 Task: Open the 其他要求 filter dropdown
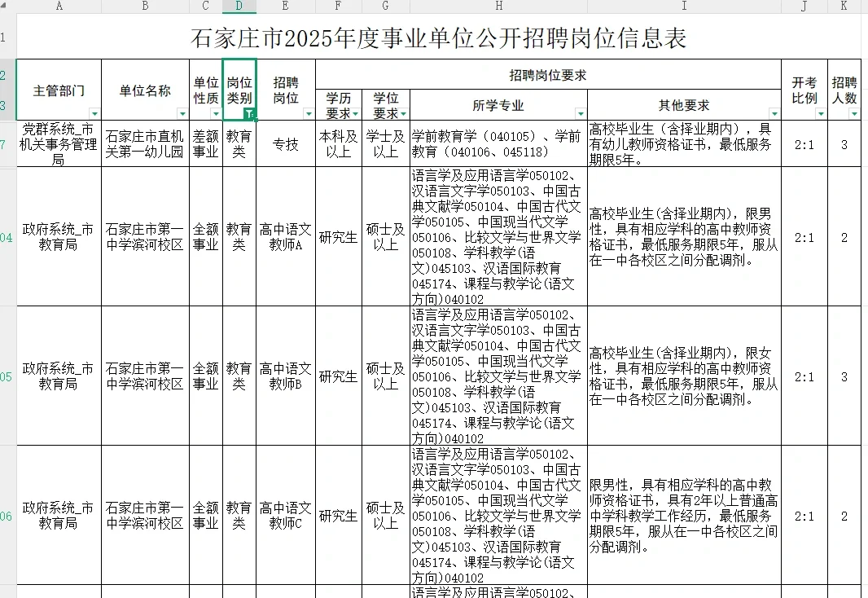pyautogui.click(x=774, y=112)
